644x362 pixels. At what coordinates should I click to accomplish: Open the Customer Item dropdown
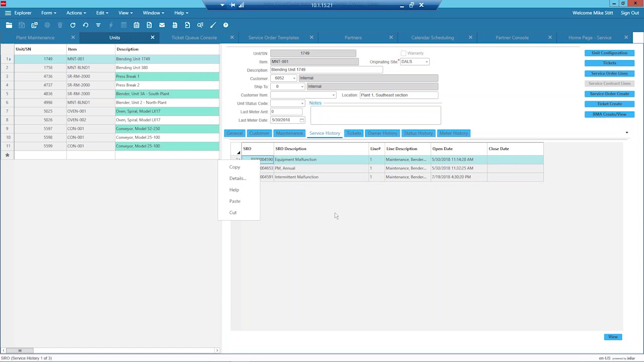point(333,95)
